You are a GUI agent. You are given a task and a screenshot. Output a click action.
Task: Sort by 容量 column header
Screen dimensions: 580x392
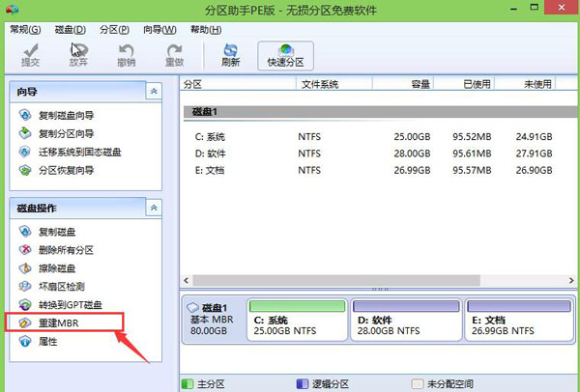click(403, 84)
